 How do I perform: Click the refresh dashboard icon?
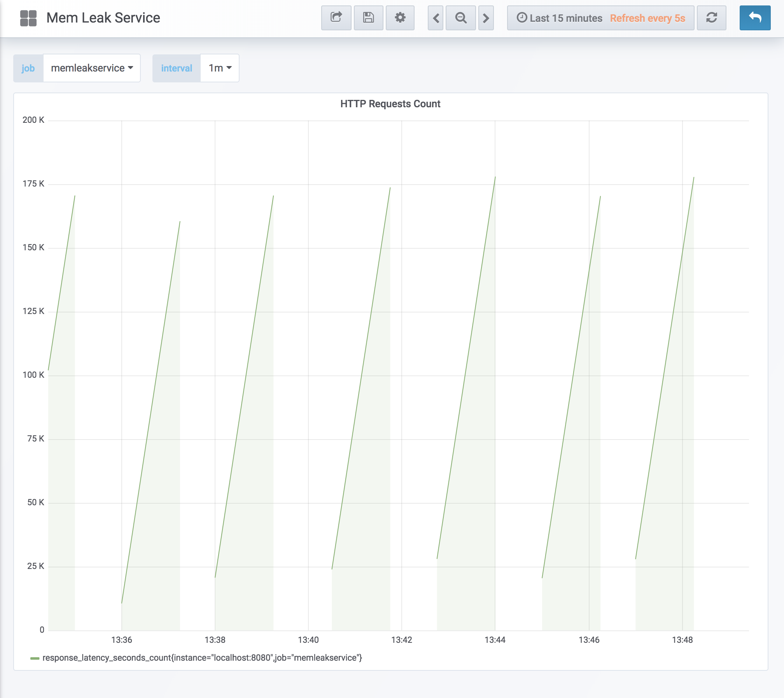pyautogui.click(x=711, y=18)
